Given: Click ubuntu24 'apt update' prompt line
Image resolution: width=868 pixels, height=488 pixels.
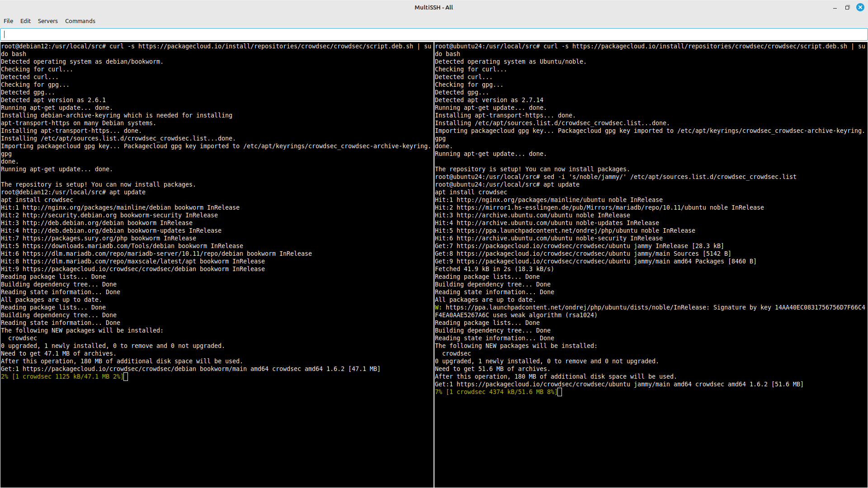Looking at the screenshot, I should [507, 184].
